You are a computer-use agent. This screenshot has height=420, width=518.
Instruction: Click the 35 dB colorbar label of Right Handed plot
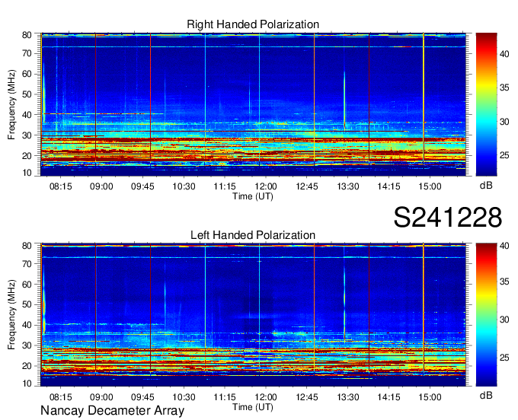click(504, 87)
